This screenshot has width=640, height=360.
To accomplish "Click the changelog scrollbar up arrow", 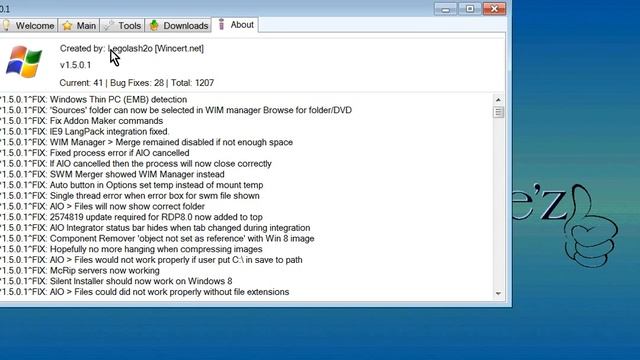I will (x=498, y=100).
